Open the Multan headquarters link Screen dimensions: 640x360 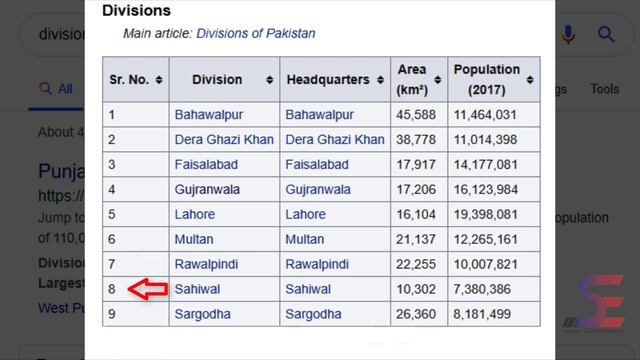click(304, 239)
